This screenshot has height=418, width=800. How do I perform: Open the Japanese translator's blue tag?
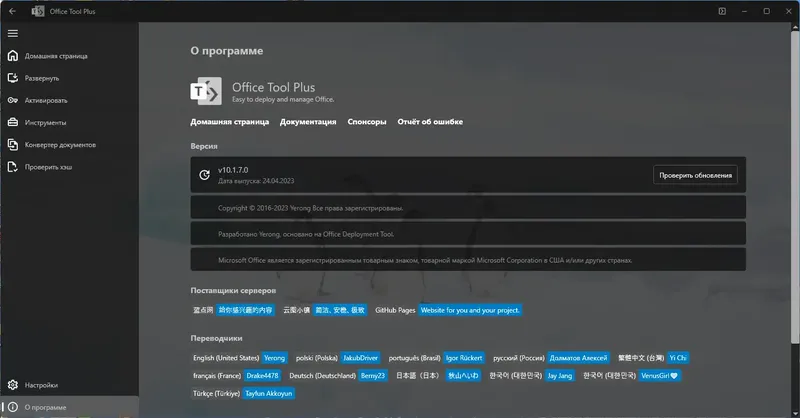tap(463, 376)
